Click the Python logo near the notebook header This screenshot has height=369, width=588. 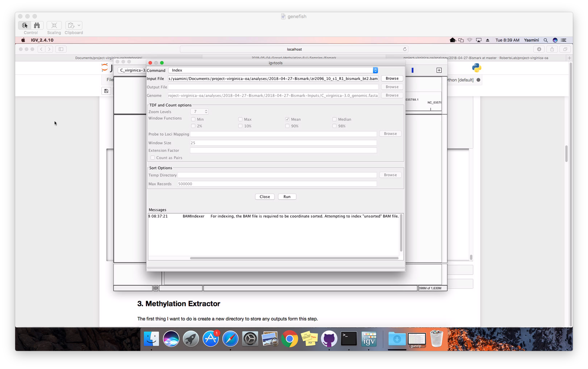476,68
